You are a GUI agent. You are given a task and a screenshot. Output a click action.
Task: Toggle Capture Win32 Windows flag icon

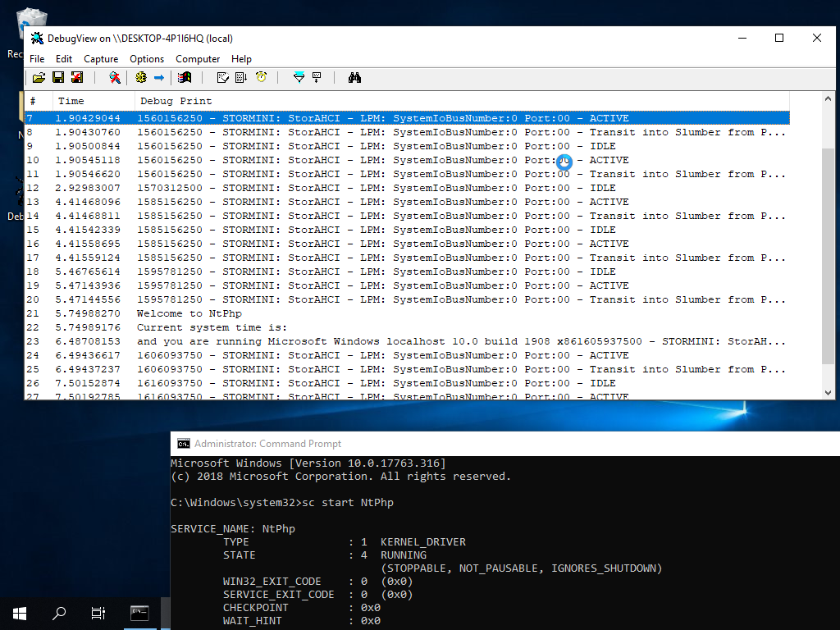[x=185, y=78]
